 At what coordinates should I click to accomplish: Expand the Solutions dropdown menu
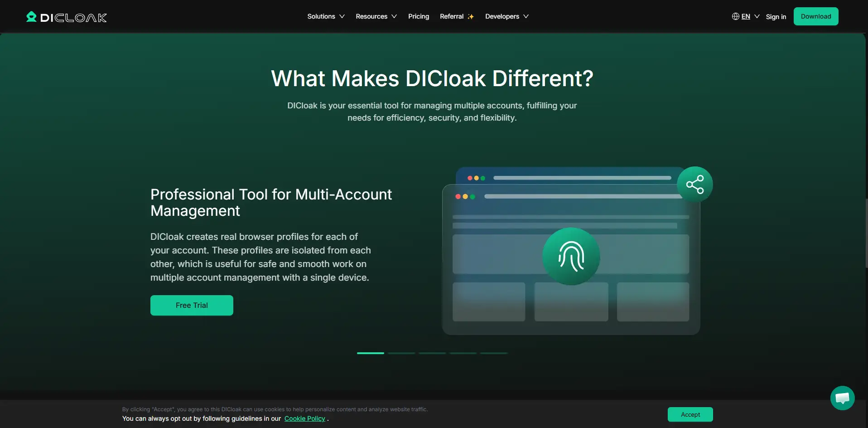point(326,16)
